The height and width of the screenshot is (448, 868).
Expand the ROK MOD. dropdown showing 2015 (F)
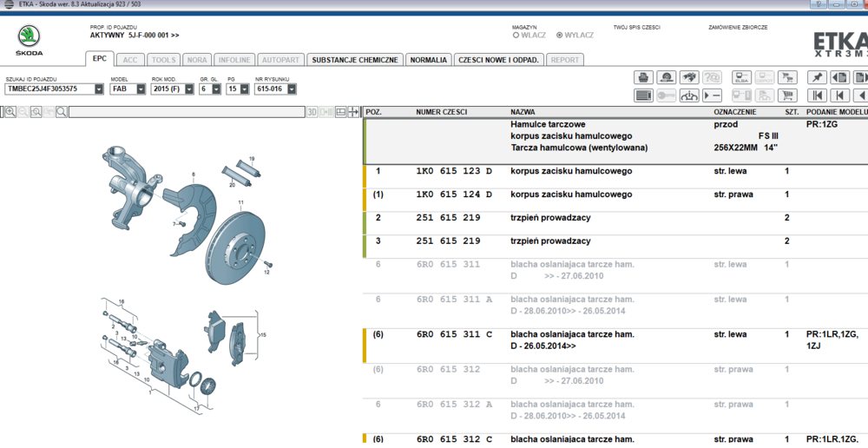(x=189, y=89)
